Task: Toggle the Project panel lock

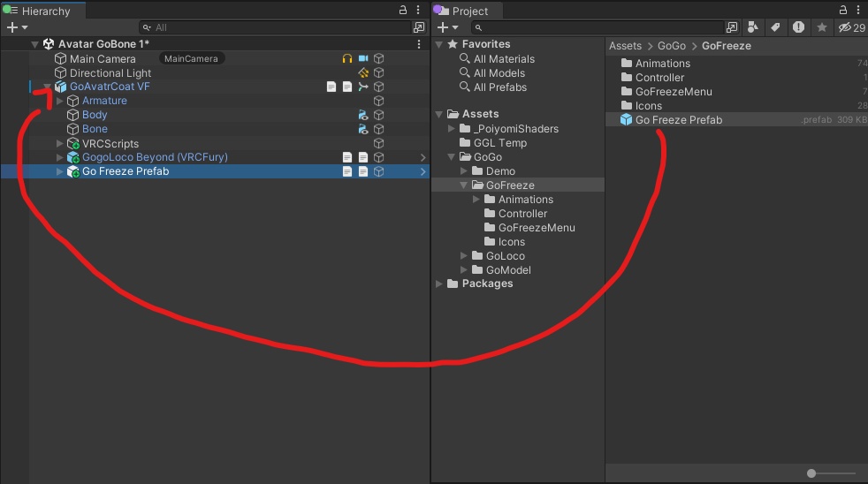Action: 843,10
